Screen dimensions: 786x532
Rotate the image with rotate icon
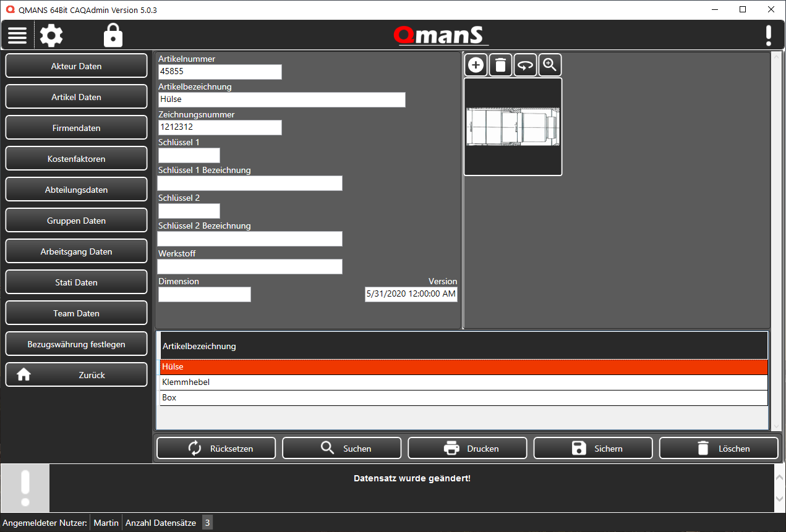525,64
